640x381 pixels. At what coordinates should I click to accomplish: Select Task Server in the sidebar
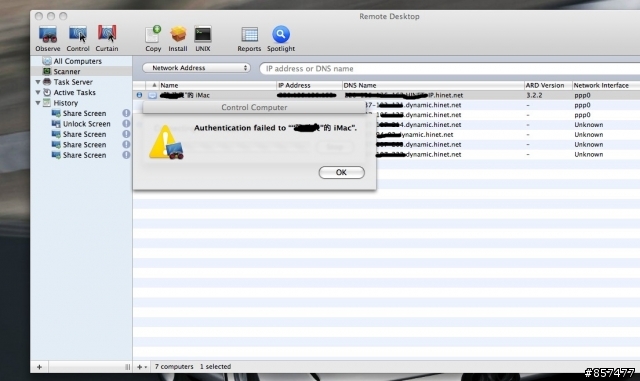pos(73,82)
